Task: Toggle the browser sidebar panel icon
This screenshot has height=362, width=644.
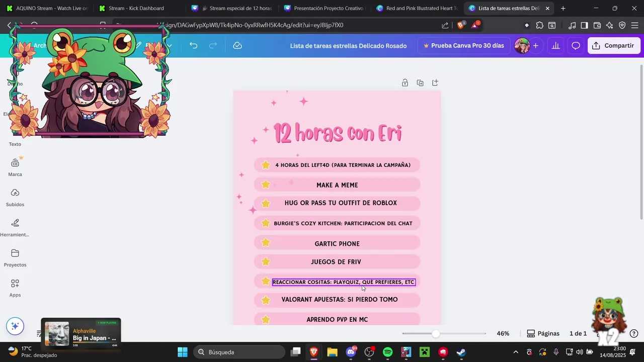Action: (584, 25)
